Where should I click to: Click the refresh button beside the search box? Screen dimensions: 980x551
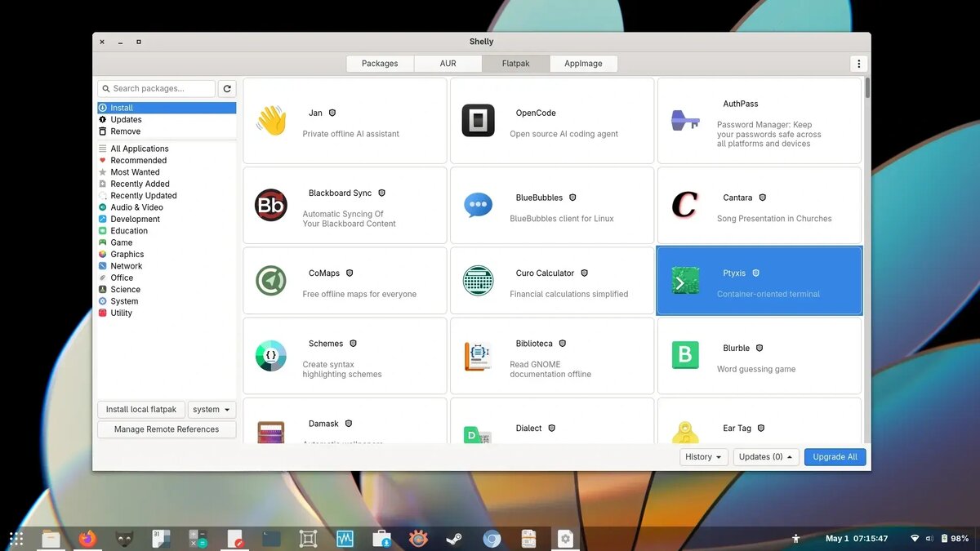(x=227, y=88)
